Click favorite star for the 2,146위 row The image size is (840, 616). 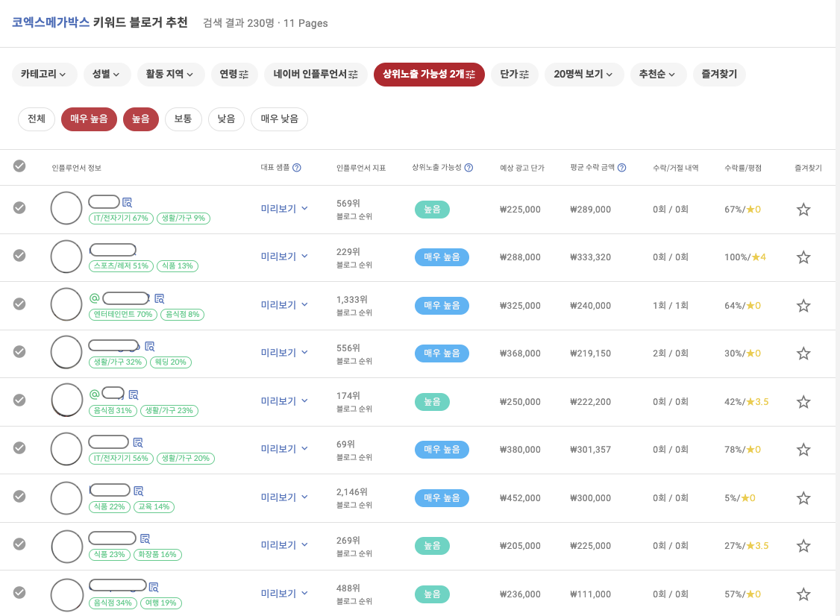(803, 498)
